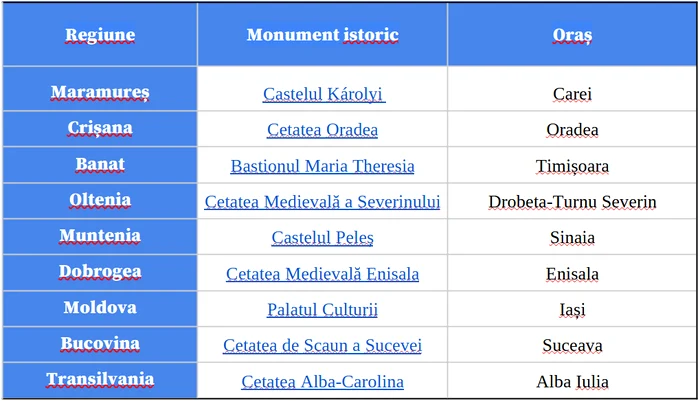Click the Moldova region cell
The height and width of the screenshot is (401, 700).
click(x=100, y=309)
